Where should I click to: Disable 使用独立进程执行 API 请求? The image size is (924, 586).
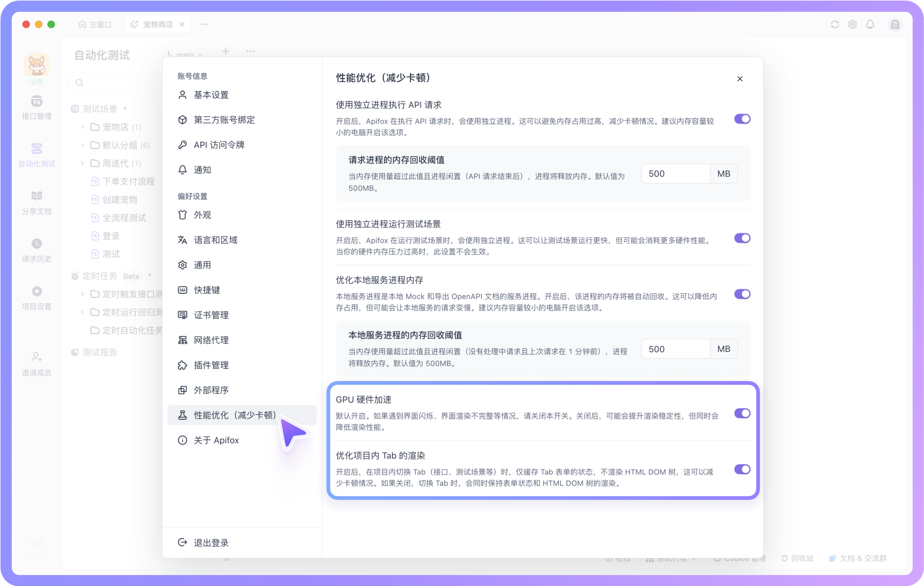742,119
